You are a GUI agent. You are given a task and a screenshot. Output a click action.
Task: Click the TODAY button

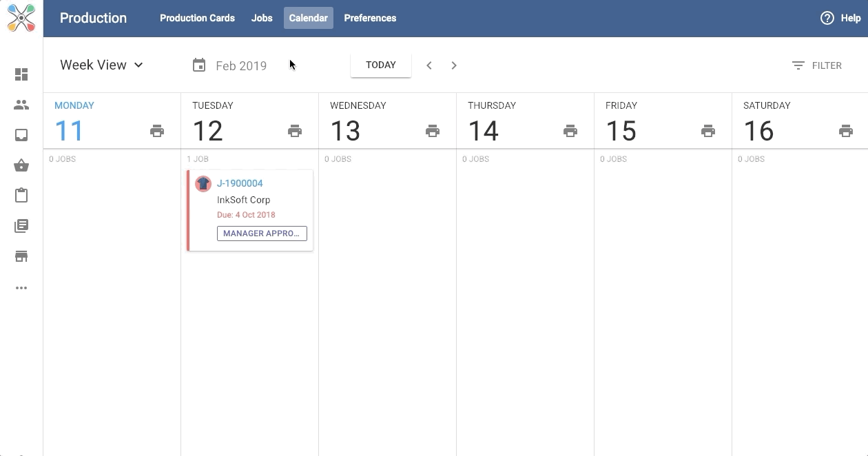(x=381, y=65)
